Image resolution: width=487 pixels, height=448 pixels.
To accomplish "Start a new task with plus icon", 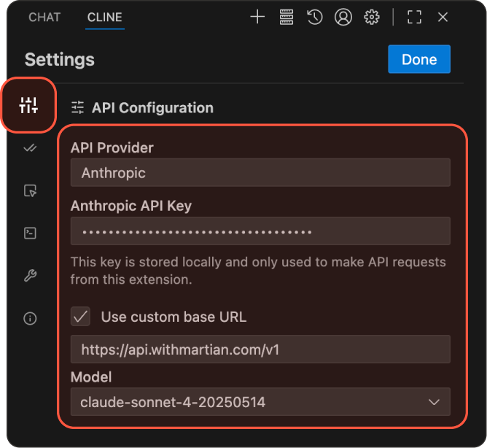I will click(257, 17).
